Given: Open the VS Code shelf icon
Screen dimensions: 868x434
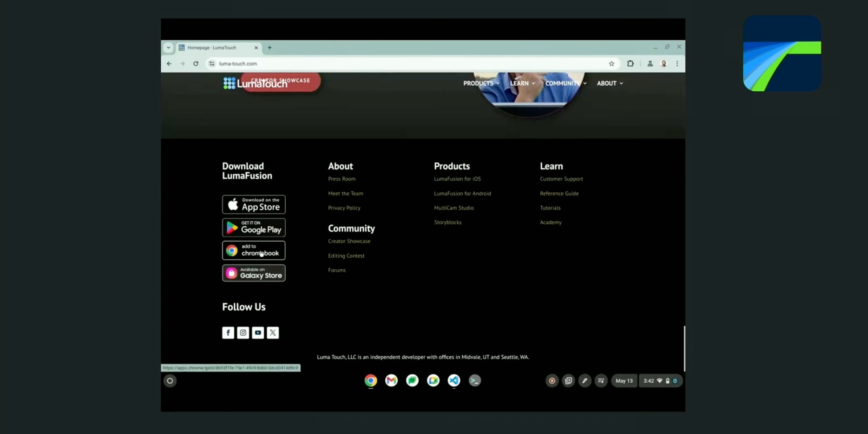Looking at the screenshot, I should [x=454, y=381].
